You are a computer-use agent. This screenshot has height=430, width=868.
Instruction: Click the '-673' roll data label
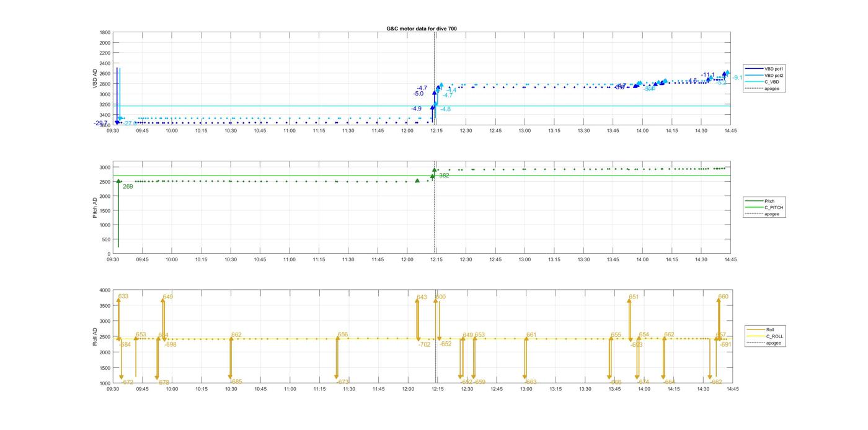343,382
